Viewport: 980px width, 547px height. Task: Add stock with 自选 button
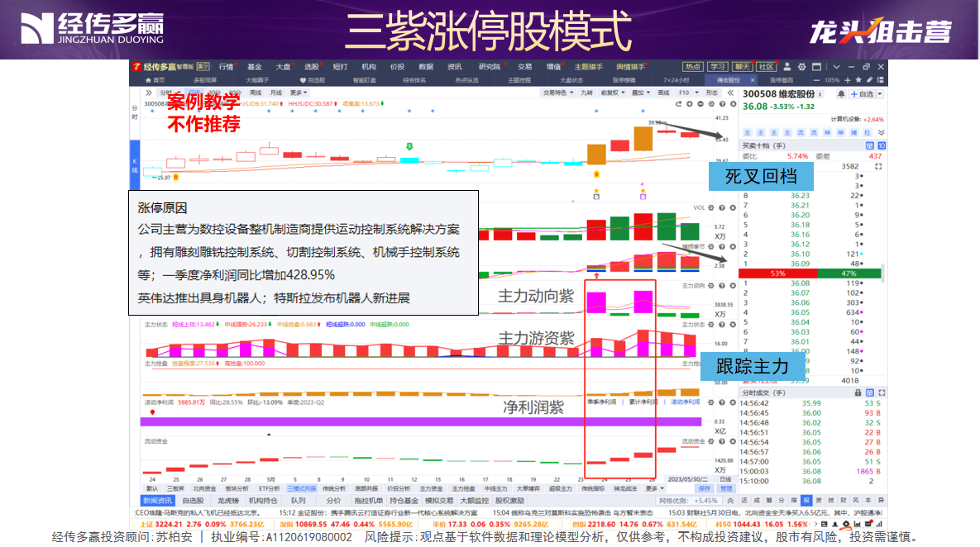coord(862,94)
